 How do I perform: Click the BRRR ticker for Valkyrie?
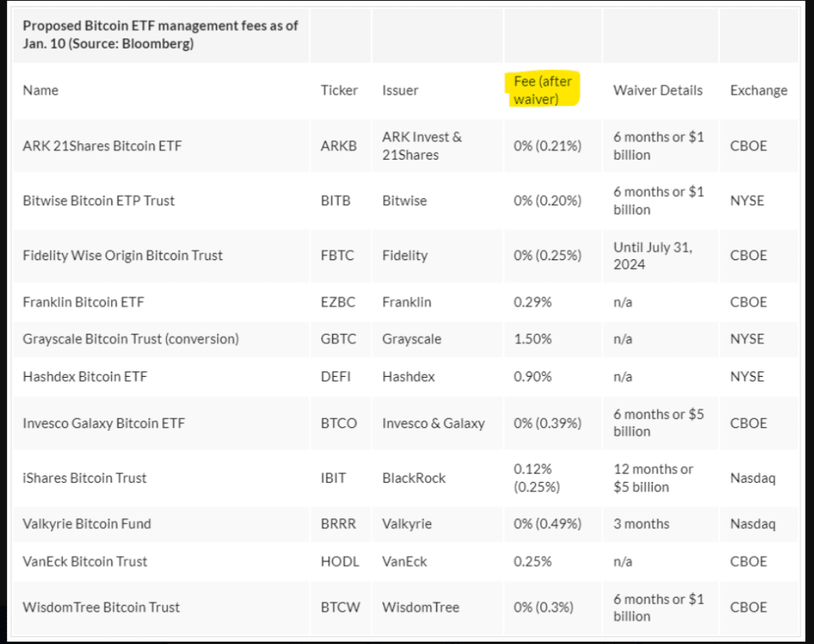338,524
